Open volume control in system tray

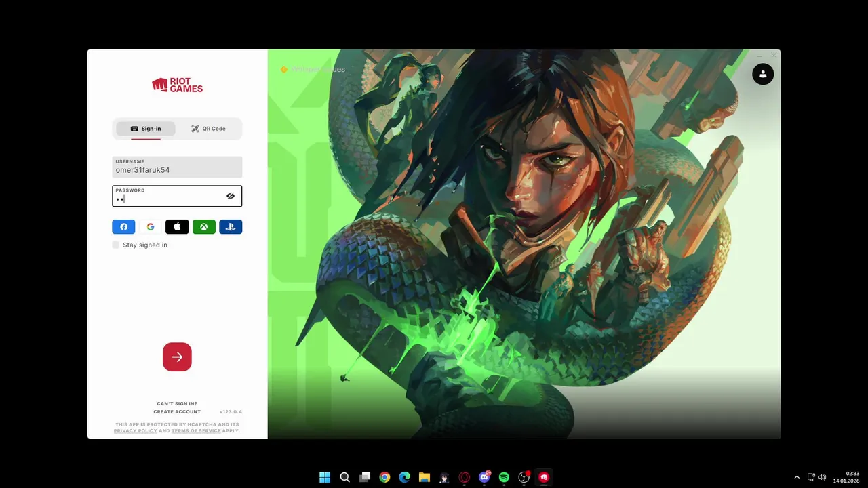[822, 477]
